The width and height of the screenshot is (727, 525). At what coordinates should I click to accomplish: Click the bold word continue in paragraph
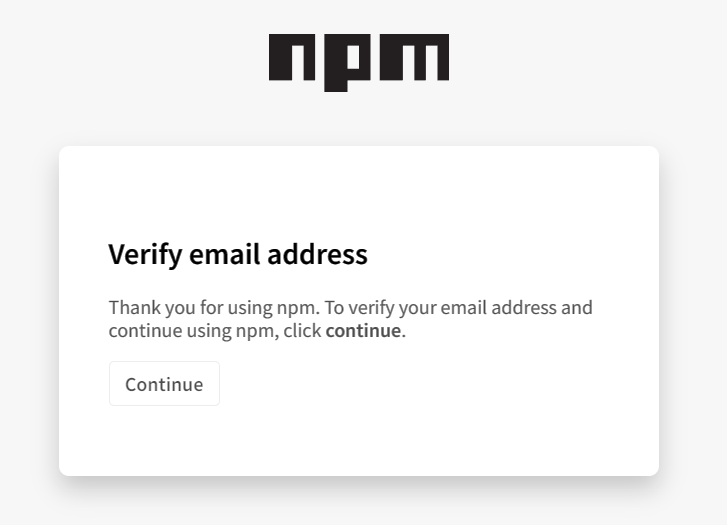pyautogui.click(x=363, y=331)
